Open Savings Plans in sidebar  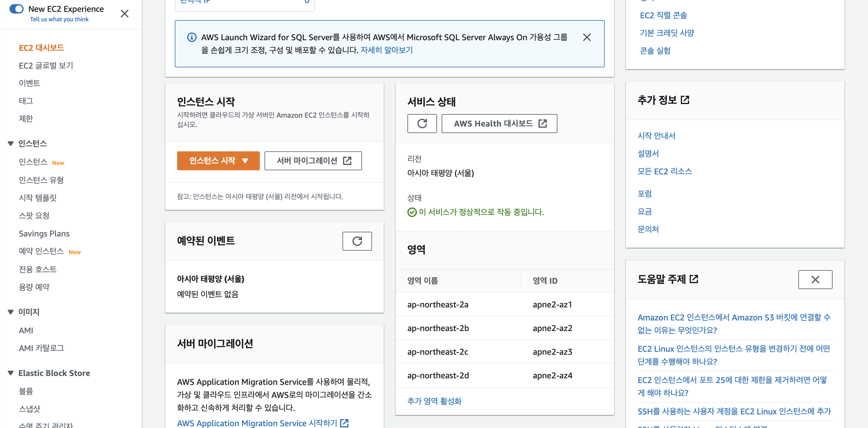(44, 234)
